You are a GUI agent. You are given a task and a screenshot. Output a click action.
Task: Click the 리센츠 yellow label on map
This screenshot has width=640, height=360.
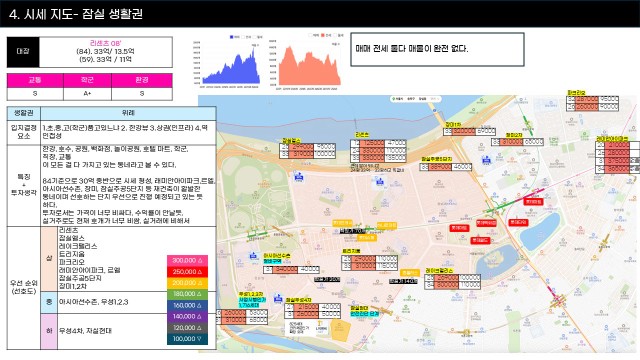[362, 135]
